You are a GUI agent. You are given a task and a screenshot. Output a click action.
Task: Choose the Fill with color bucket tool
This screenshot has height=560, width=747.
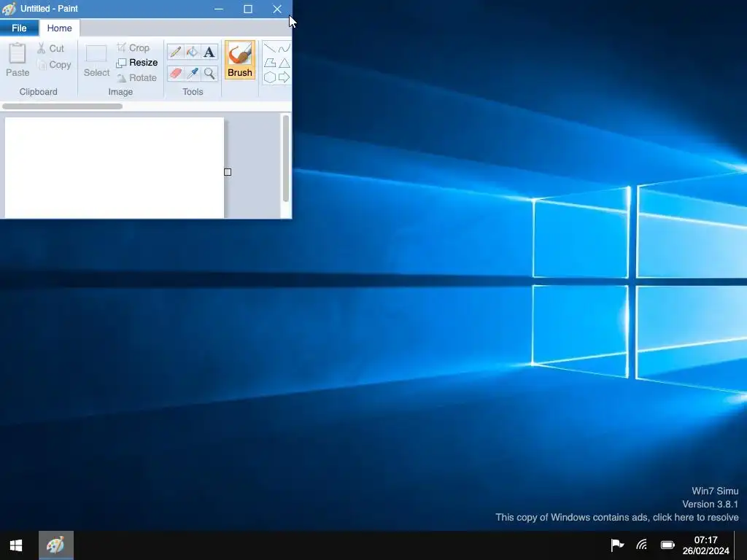coord(193,52)
